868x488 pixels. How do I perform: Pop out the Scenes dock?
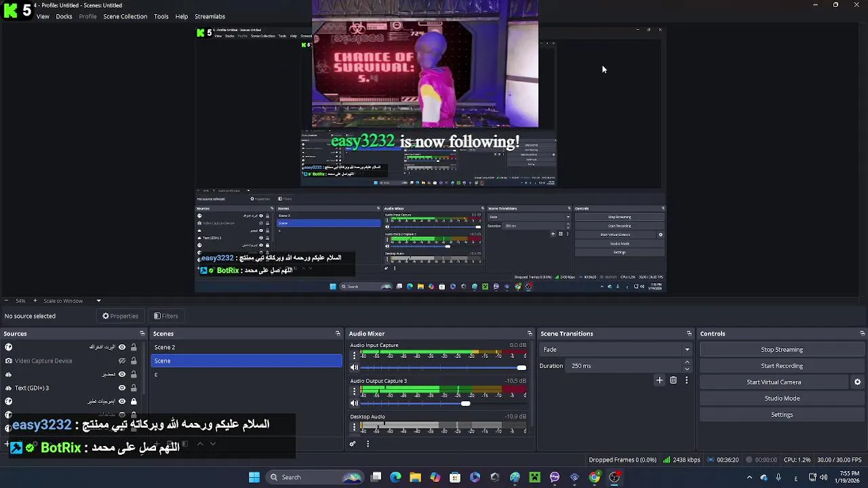338,333
